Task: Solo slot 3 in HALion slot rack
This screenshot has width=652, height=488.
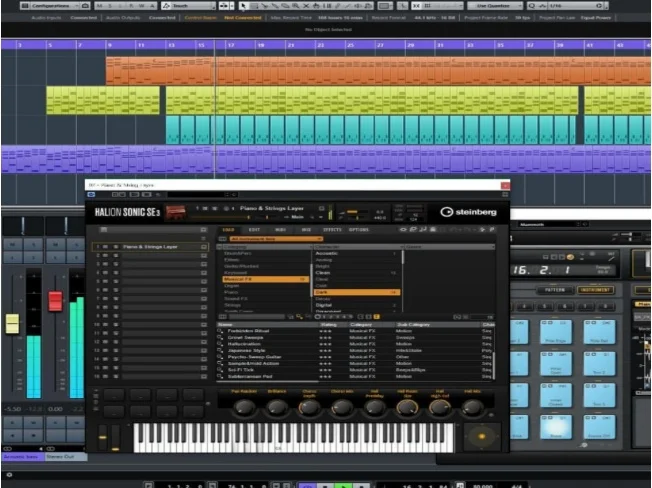Action: 116,264
